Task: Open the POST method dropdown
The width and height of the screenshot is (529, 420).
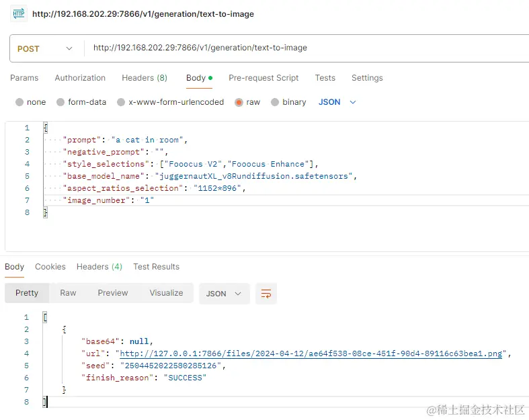Action: (45, 48)
